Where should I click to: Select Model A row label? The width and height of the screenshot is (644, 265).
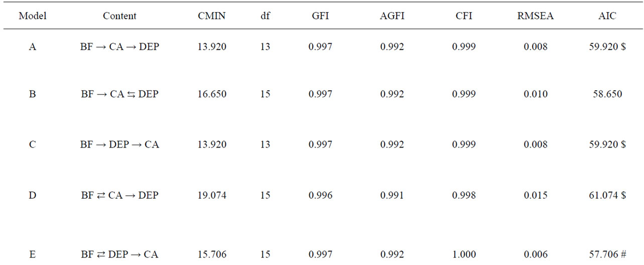33,47
